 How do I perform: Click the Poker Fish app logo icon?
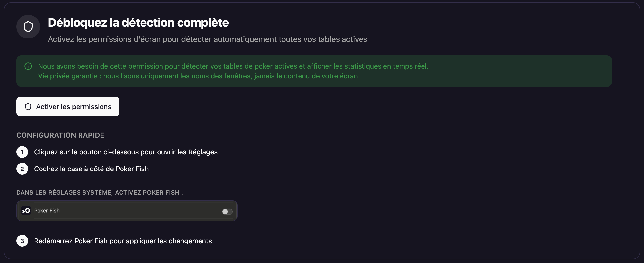pos(26,210)
